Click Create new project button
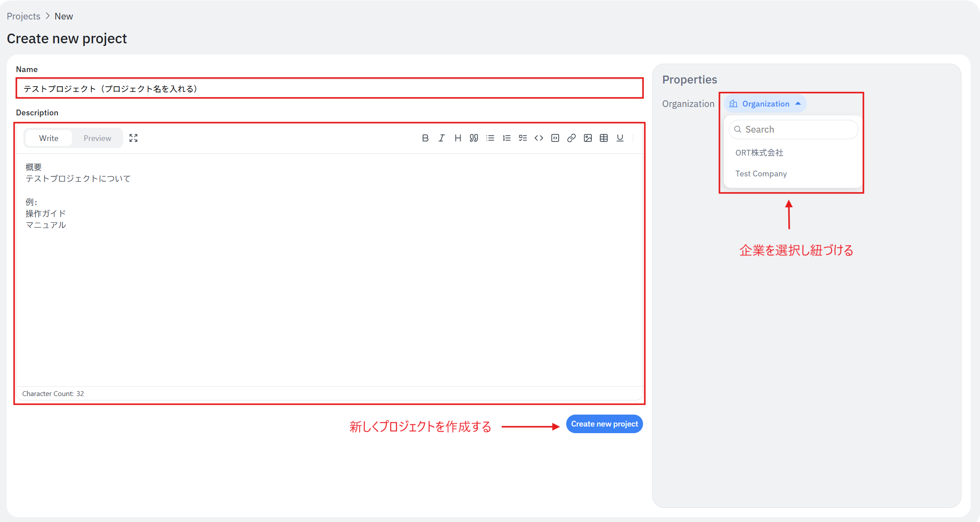This screenshot has height=522, width=980. click(604, 424)
